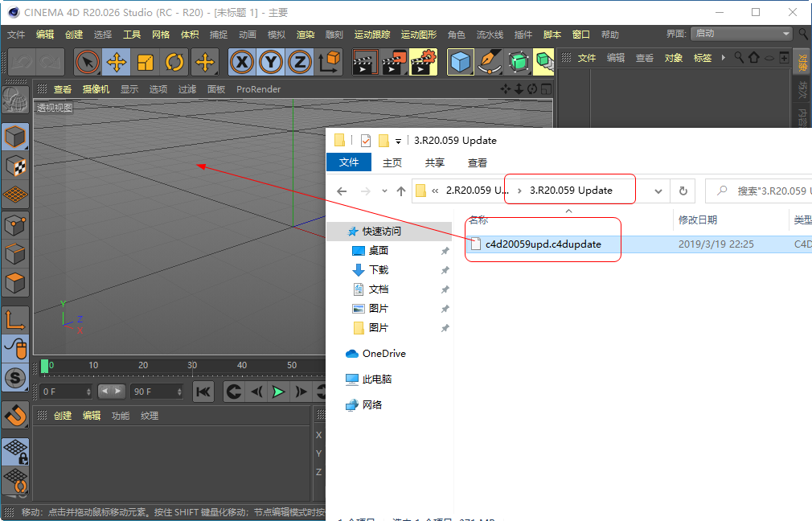Screen dimensions: 812x521
Task: Select the c4d20059upd.c4dupdate file
Action: pos(543,244)
